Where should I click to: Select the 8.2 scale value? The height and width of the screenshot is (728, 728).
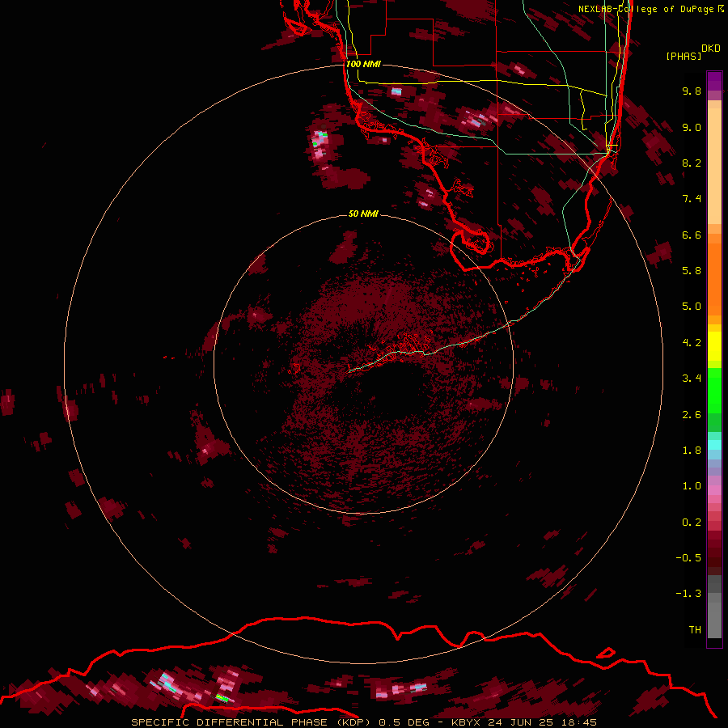pos(692,163)
